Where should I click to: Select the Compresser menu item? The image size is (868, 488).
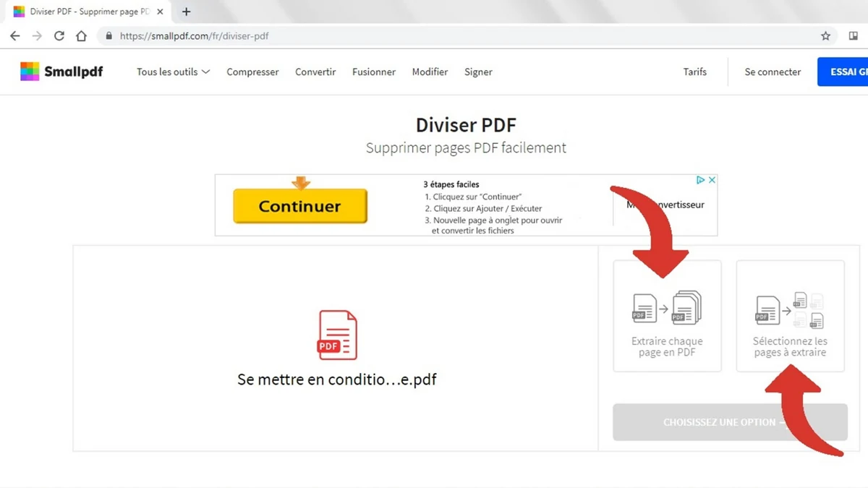tap(252, 72)
